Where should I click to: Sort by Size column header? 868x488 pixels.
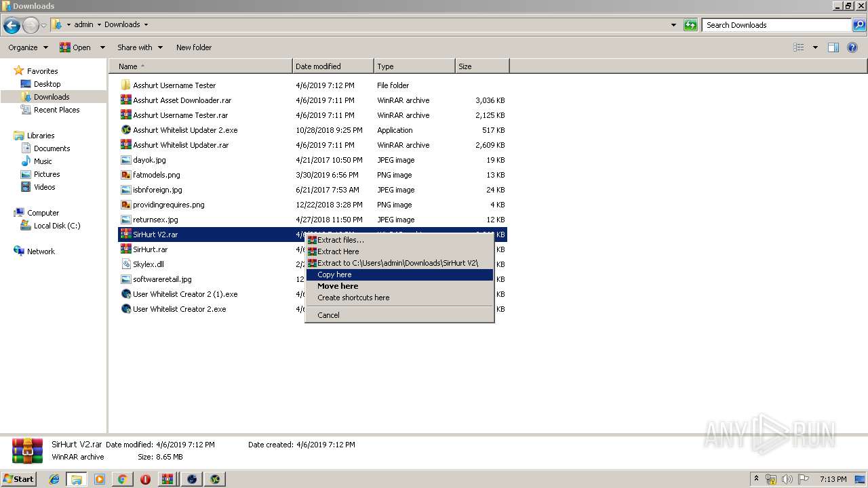pyautogui.click(x=482, y=66)
